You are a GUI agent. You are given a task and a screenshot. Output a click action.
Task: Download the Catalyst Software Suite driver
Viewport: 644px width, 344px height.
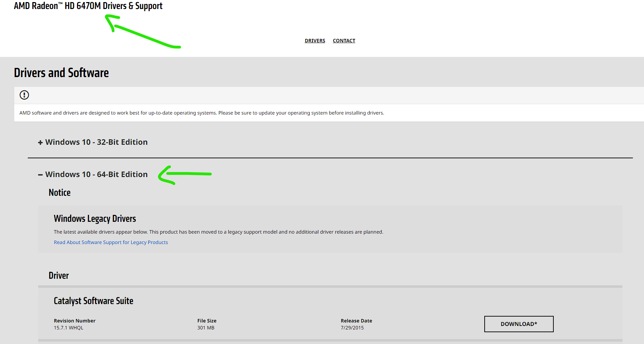(x=519, y=324)
